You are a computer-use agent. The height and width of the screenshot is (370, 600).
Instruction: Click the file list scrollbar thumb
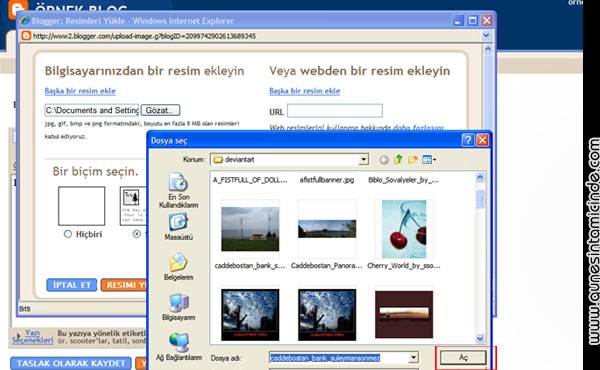coord(480,199)
